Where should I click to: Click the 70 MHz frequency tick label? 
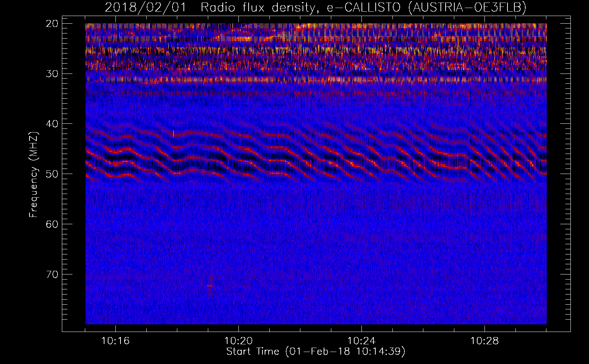52,274
